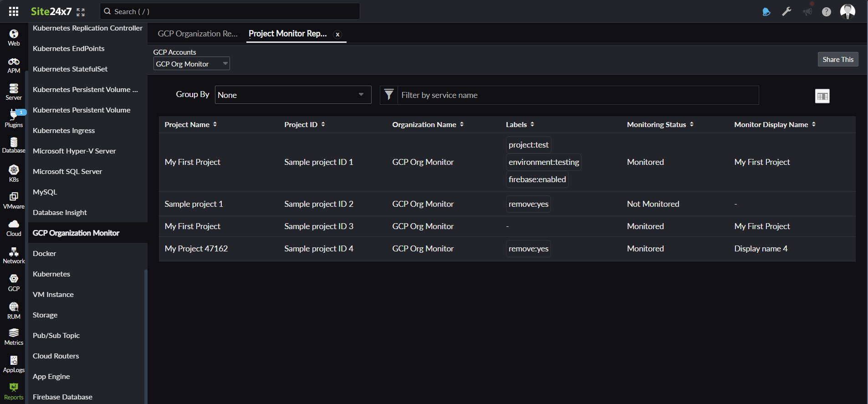The height and width of the screenshot is (404, 868).
Task: Click the filter funnel icon
Action: point(388,95)
